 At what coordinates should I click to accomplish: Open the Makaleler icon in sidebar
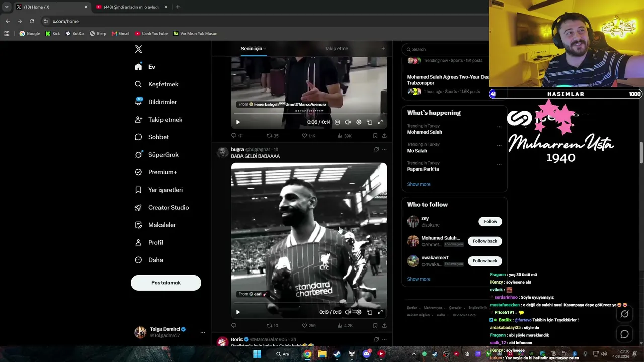coord(138,225)
